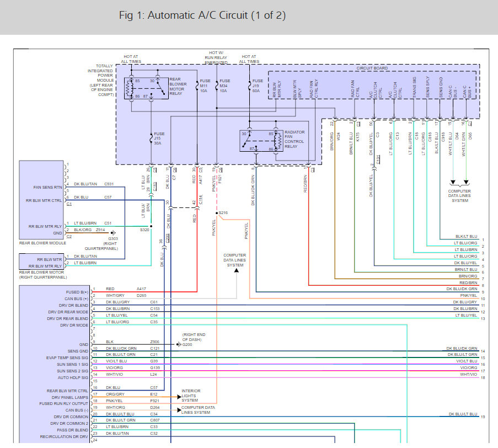Click the A417 red wire label at pin 1
This screenshot has height=448, width=498.
tap(143, 289)
